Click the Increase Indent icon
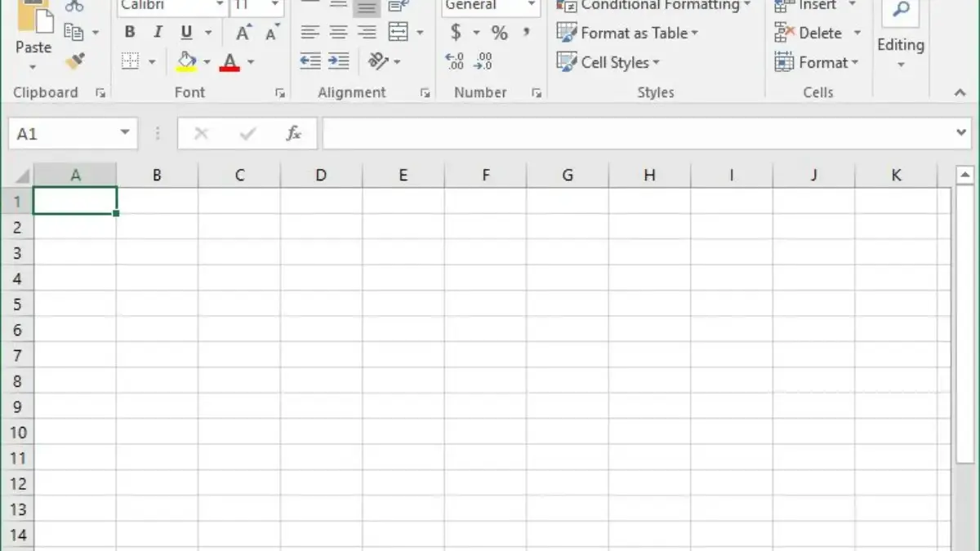980x551 pixels. [x=338, y=61]
